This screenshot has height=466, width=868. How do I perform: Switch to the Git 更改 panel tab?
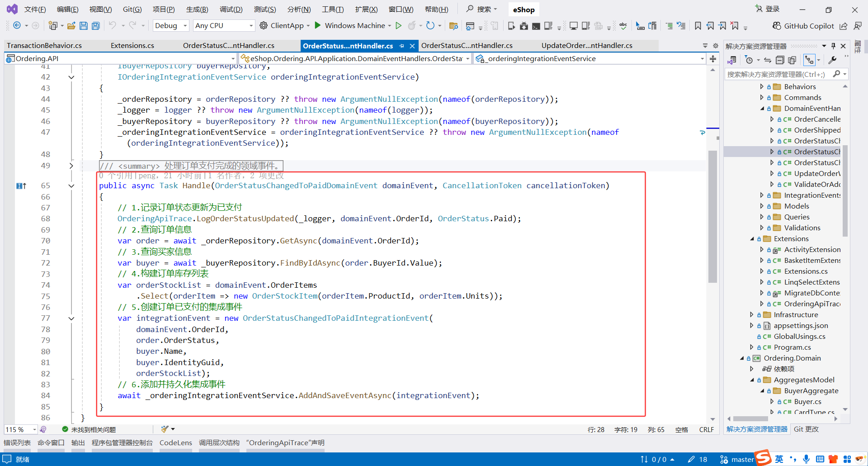(x=806, y=429)
